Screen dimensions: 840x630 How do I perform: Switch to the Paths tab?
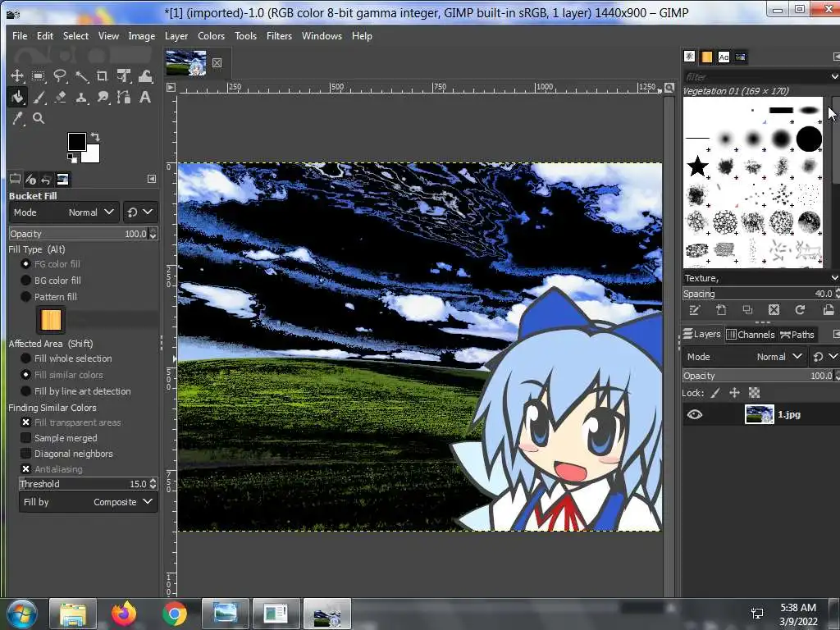(x=797, y=335)
